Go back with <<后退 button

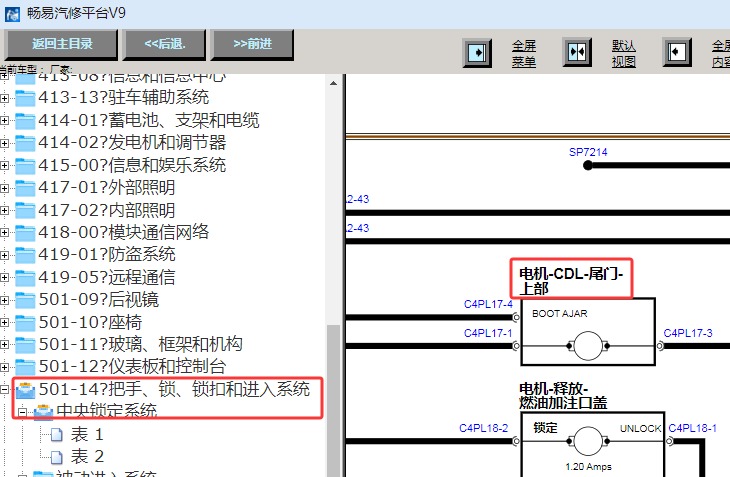click(x=164, y=44)
